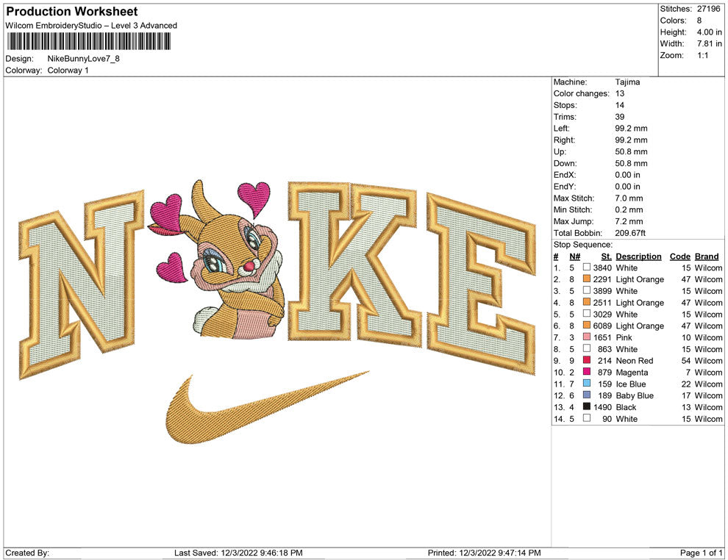Click the Light Orange swatch in stop 2
This screenshot has height=560, width=728.
(x=587, y=279)
